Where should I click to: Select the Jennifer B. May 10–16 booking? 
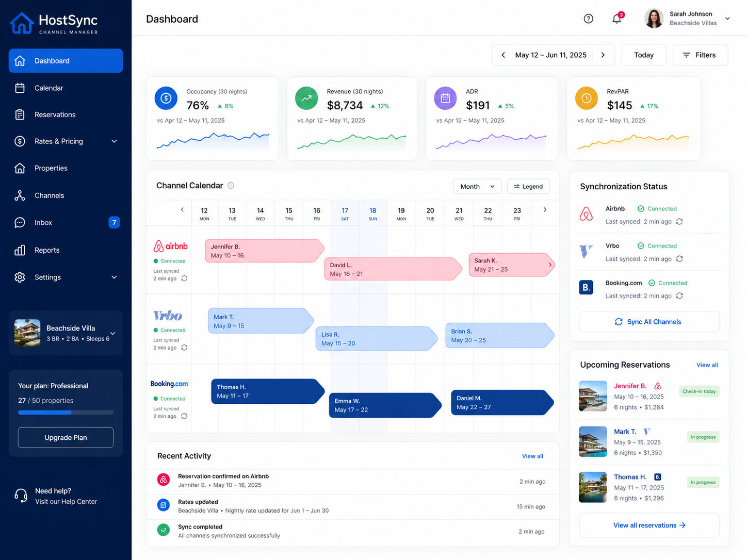(x=264, y=251)
